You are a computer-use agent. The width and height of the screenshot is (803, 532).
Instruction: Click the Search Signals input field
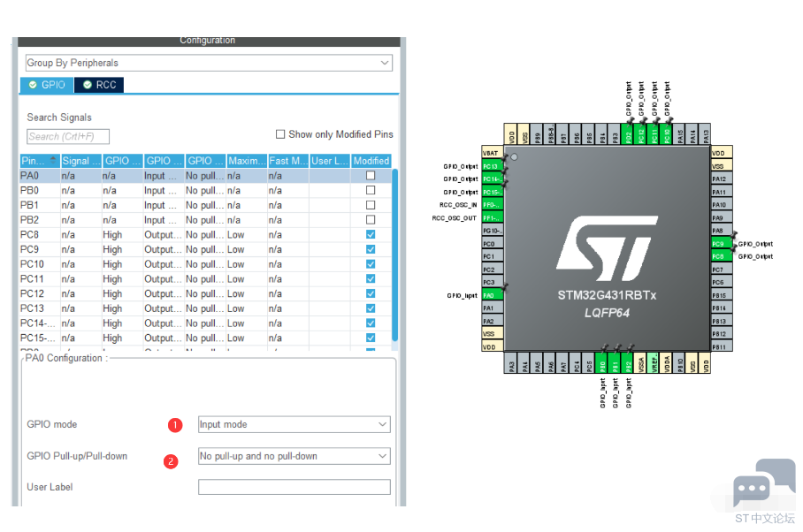(x=68, y=136)
